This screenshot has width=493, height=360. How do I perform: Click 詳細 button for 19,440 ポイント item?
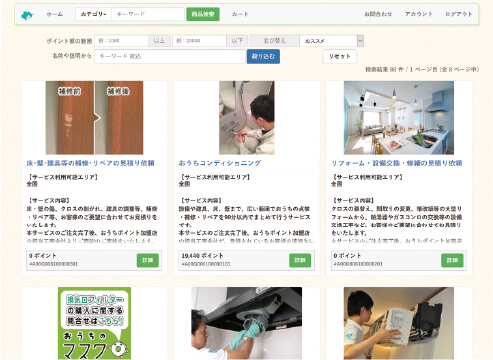click(300, 260)
